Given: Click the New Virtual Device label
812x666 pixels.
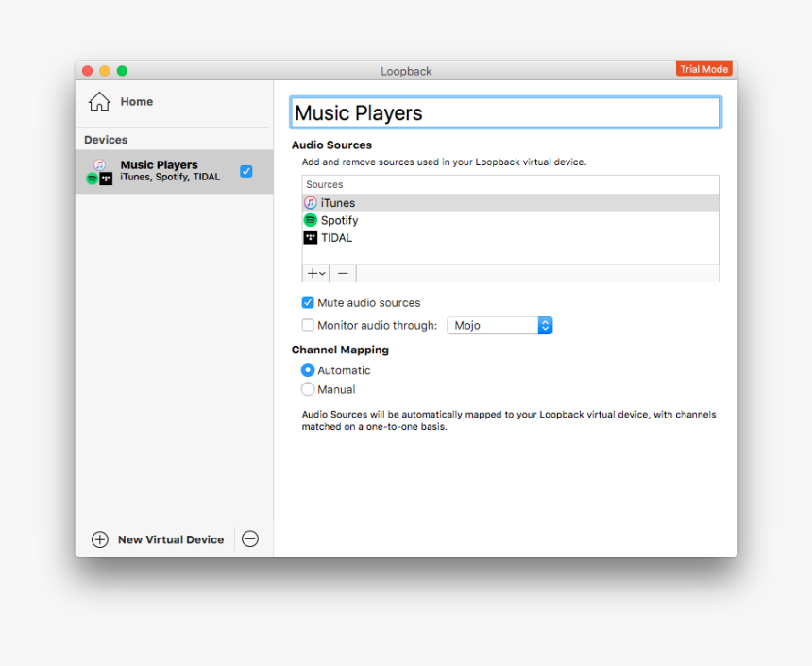Looking at the screenshot, I should [171, 539].
